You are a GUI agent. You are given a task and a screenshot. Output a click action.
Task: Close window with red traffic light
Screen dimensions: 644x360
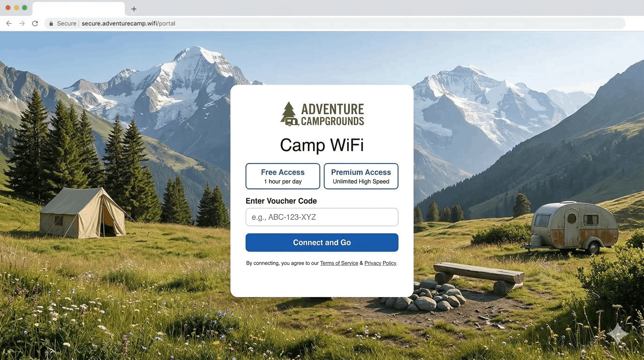click(8, 8)
